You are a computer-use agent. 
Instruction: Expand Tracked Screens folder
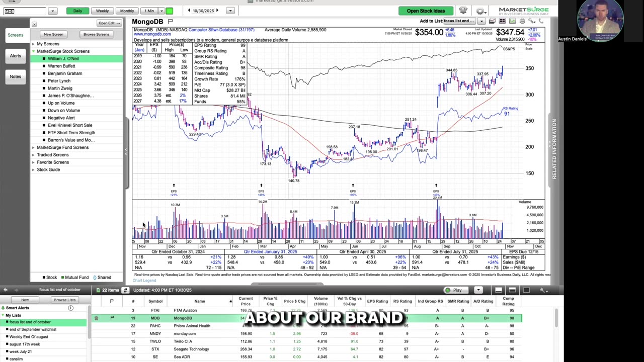tap(33, 155)
